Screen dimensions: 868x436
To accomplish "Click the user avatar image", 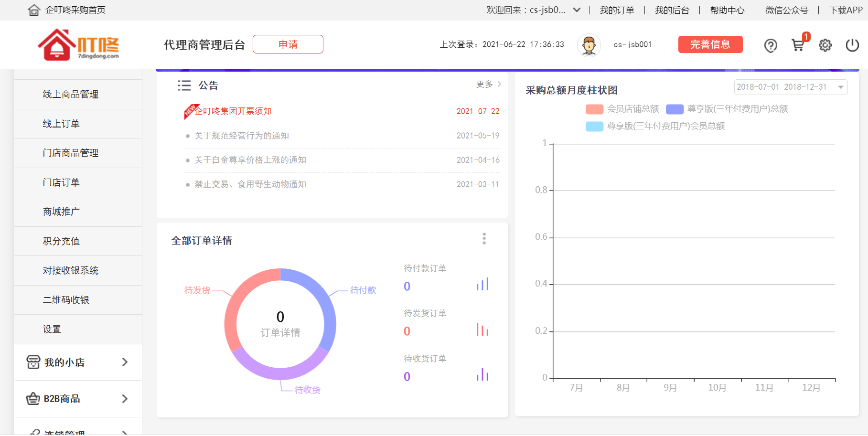I will [589, 45].
